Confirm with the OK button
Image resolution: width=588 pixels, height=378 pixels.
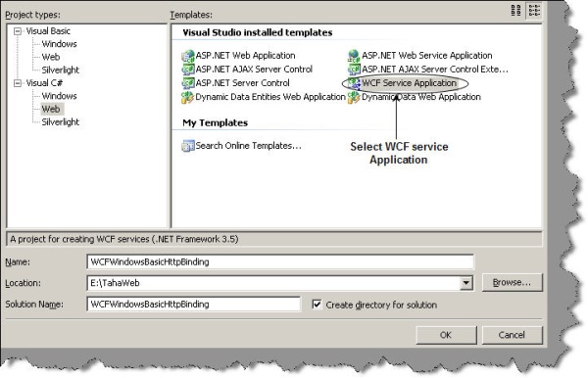(446, 335)
